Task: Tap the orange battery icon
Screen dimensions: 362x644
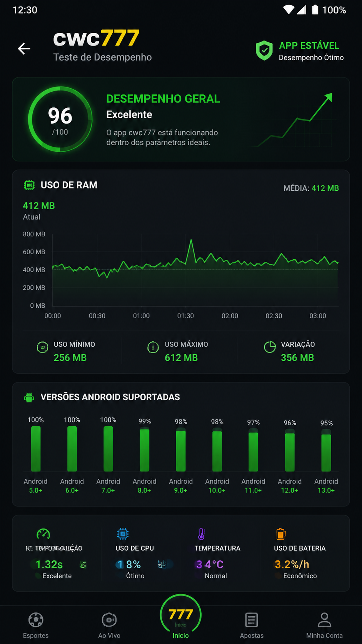Action: tap(281, 534)
